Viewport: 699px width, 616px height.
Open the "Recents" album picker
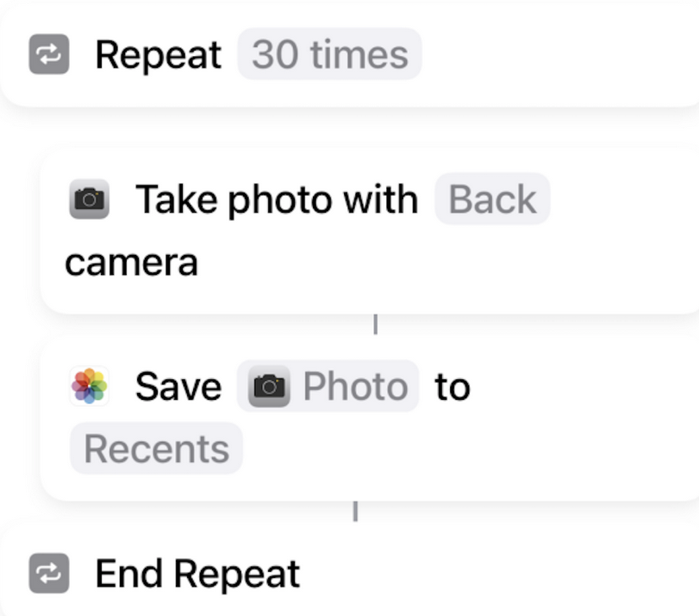click(x=156, y=449)
